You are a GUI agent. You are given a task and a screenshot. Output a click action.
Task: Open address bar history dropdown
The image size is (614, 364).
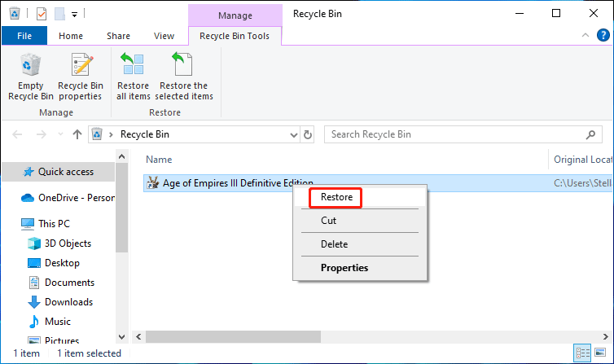click(x=294, y=135)
